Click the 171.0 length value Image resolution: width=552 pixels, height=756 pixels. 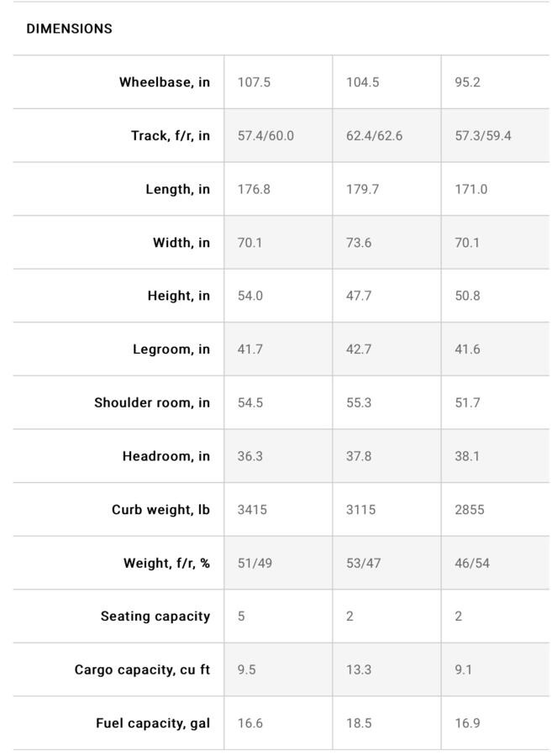(471, 189)
